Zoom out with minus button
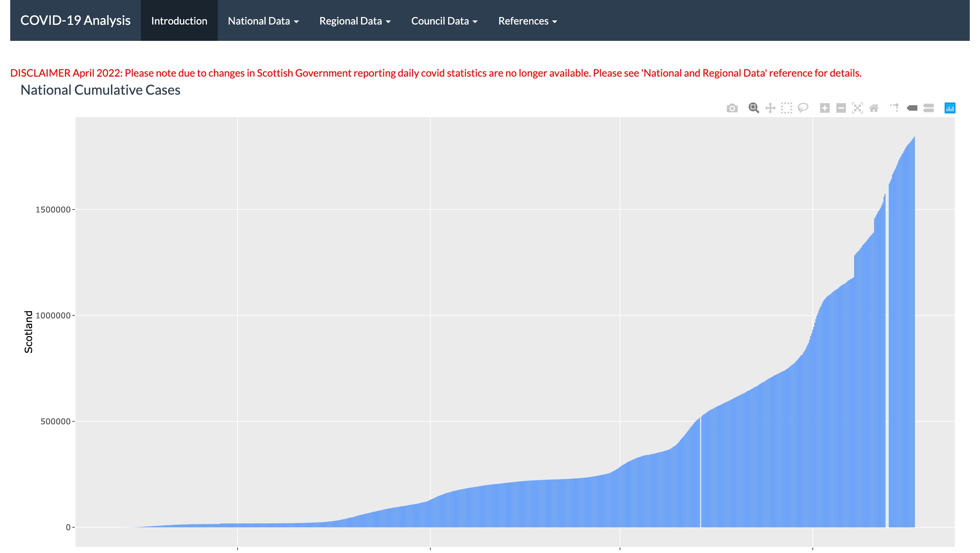 pos(841,108)
